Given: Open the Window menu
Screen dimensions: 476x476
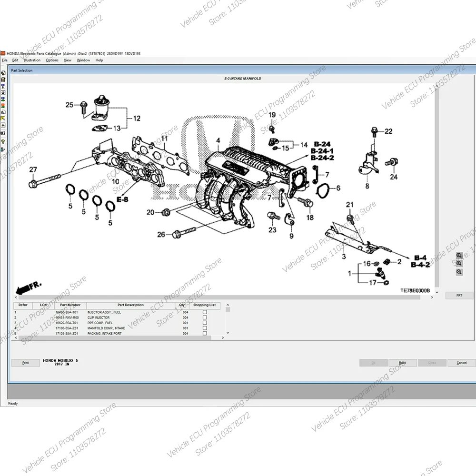Looking at the screenshot, I should pyautogui.click(x=83, y=60).
